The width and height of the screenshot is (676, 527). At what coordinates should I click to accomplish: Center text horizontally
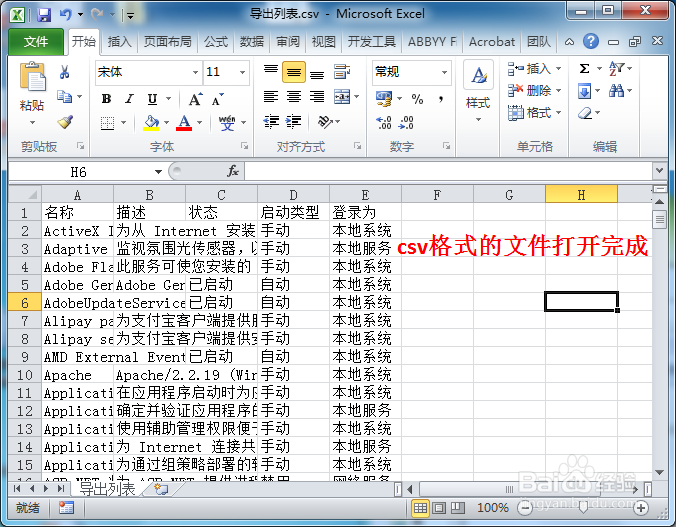(x=294, y=97)
